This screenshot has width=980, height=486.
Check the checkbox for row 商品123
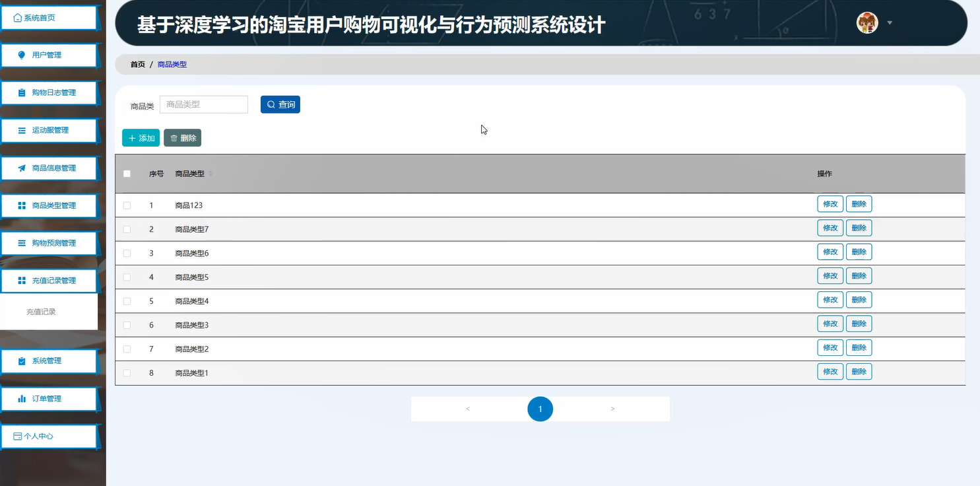click(x=127, y=205)
